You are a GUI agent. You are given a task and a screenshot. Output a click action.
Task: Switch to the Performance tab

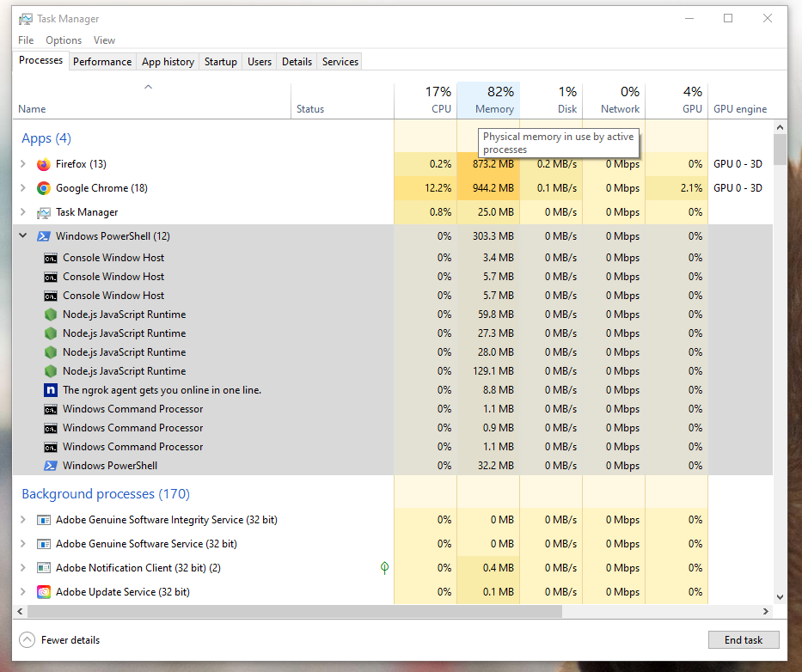tap(102, 61)
